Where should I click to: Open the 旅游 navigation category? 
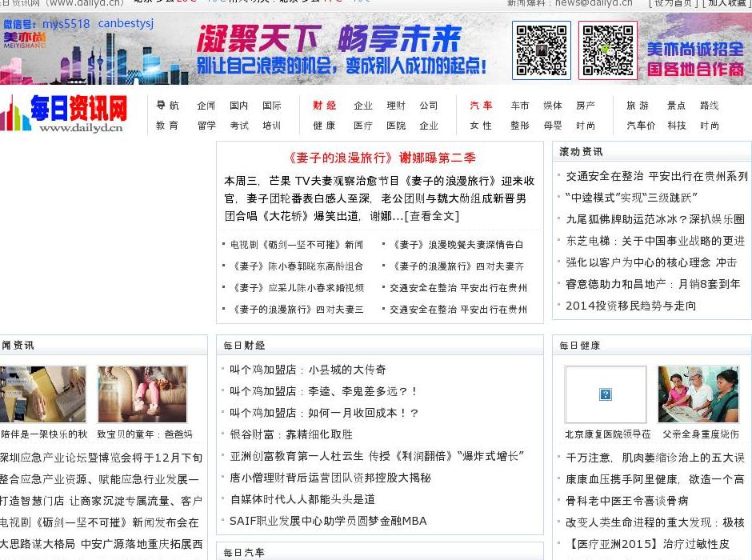click(638, 106)
